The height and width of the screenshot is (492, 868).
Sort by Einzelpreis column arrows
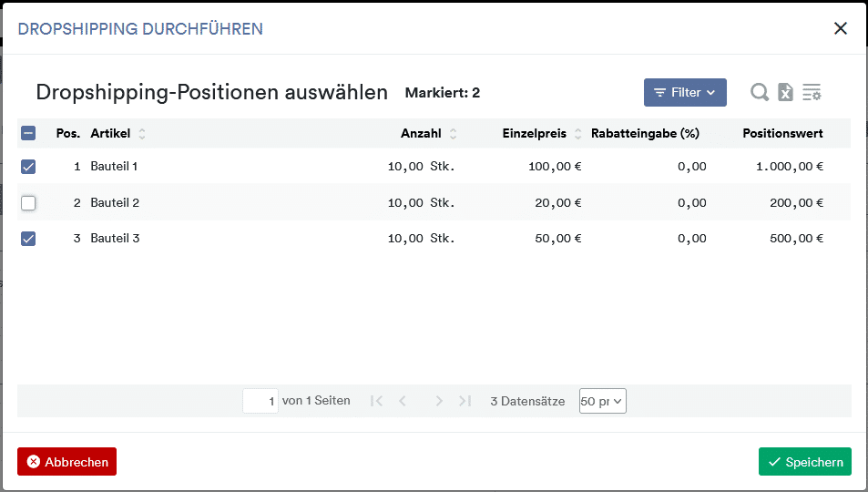578,134
